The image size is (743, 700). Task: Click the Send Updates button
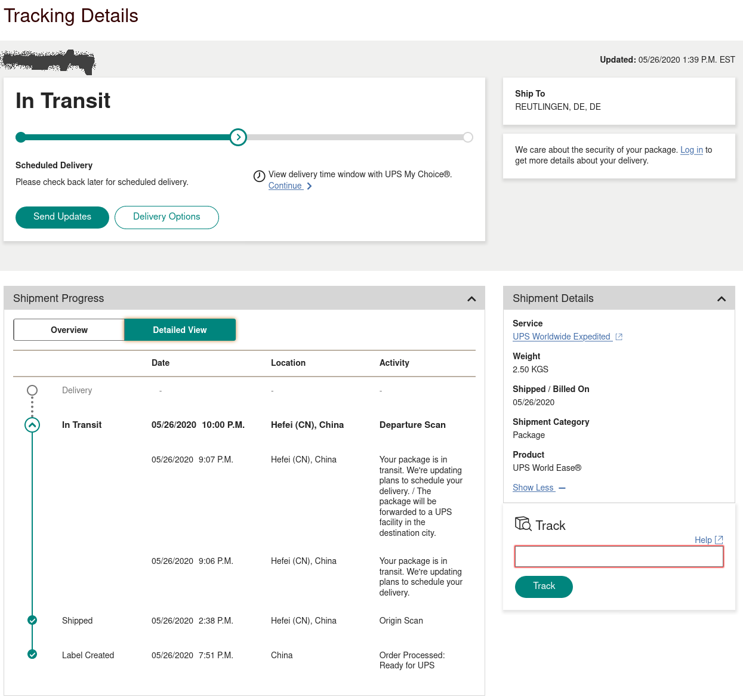(x=62, y=217)
